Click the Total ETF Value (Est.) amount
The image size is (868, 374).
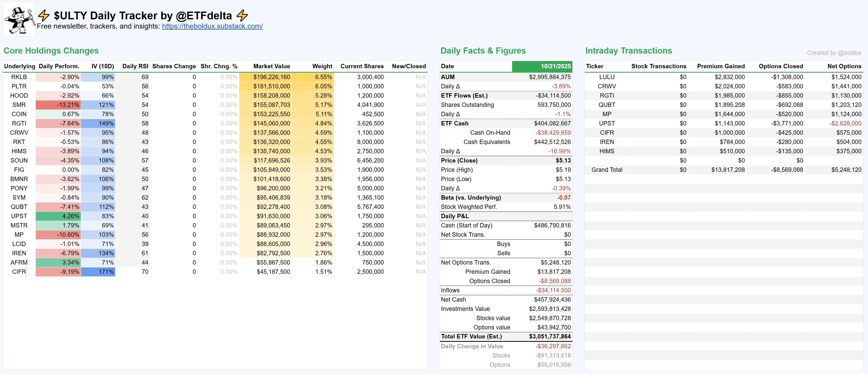tap(550, 337)
